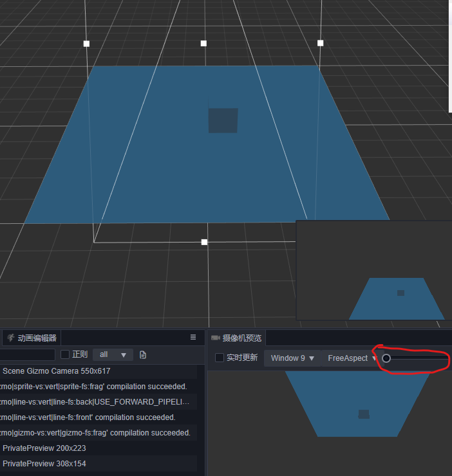This screenshot has width=452, height=476.
Task: Select the line-fs:back USE_FORWARD_PIPELI log entry
Action: 99,402
